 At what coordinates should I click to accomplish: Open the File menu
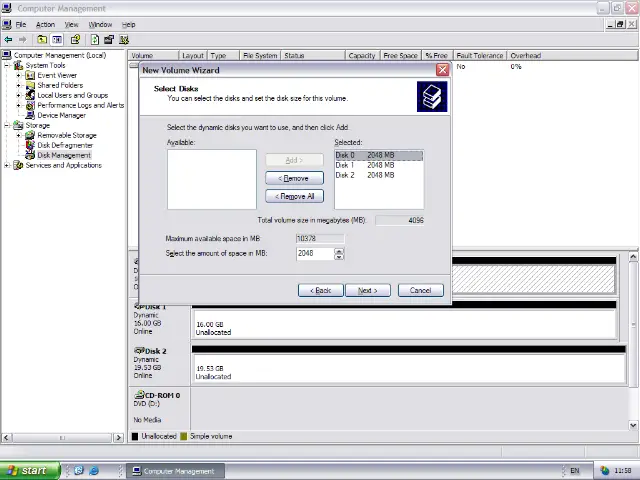(21, 24)
